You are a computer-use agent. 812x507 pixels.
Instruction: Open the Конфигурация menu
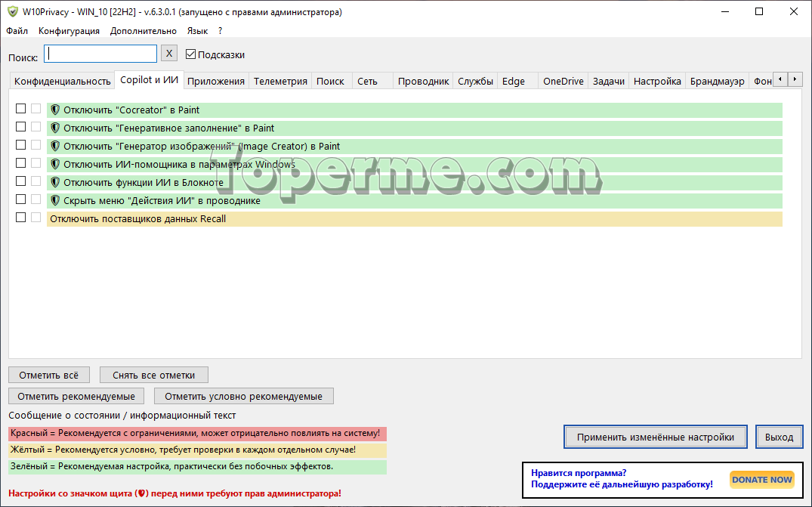69,30
